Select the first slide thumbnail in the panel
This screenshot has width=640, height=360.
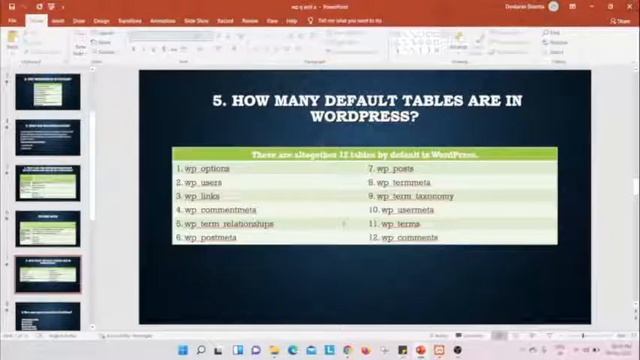point(48,92)
